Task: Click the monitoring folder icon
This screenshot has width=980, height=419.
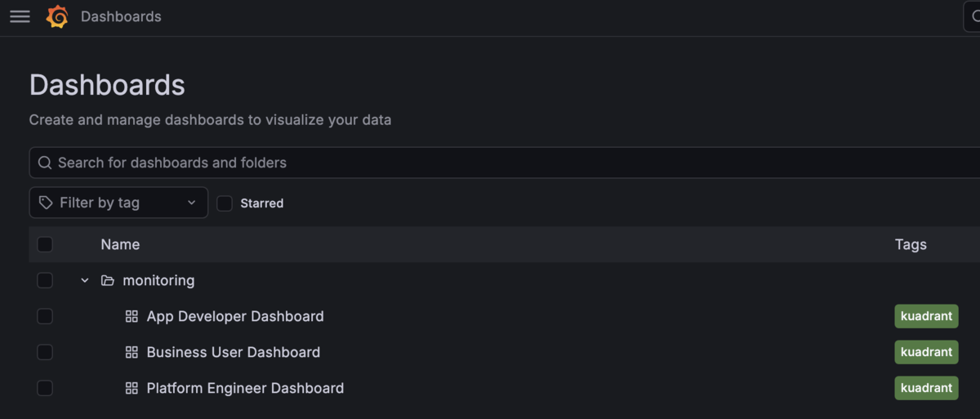Action: pyautogui.click(x=107, y=280)
